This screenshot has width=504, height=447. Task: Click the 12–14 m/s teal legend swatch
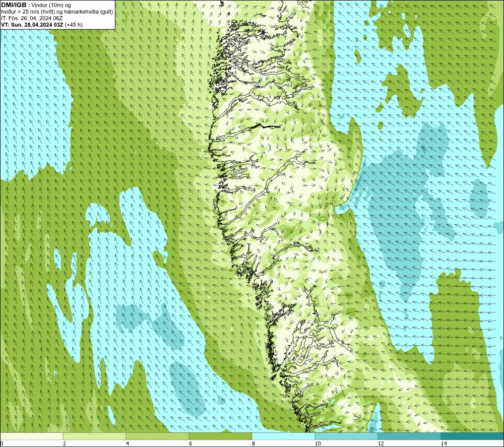(409, 436)
